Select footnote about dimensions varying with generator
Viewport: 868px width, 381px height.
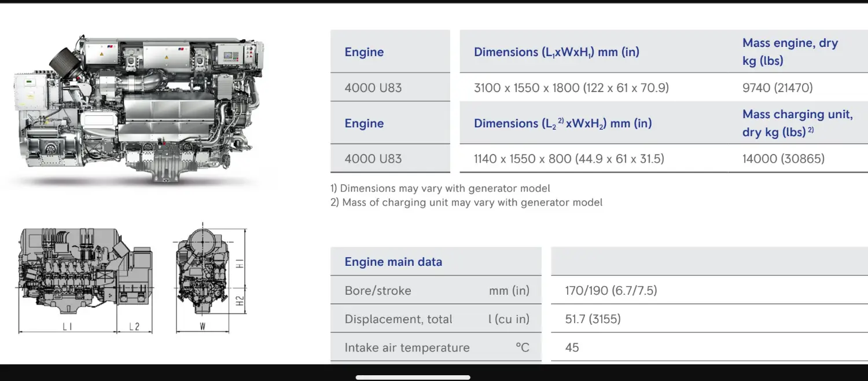pos(440,188)
